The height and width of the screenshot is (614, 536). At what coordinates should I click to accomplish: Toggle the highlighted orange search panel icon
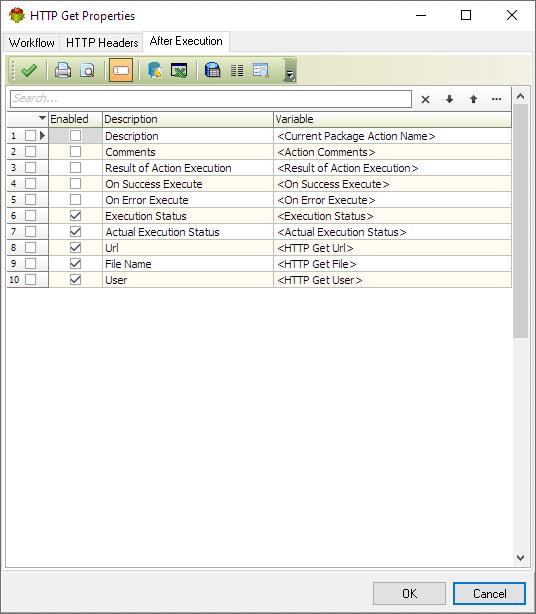point(121,70)
